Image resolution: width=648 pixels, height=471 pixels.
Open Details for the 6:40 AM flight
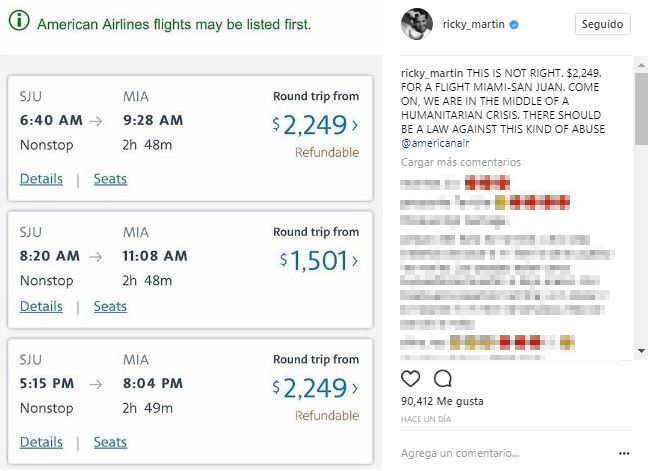(41, 179)
